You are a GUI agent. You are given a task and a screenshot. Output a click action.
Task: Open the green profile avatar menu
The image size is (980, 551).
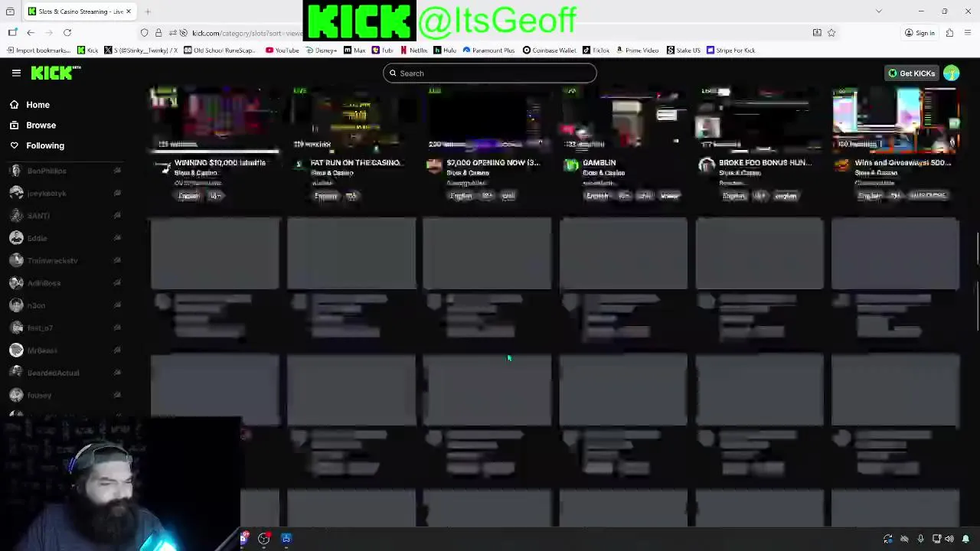tap(952, 73)
